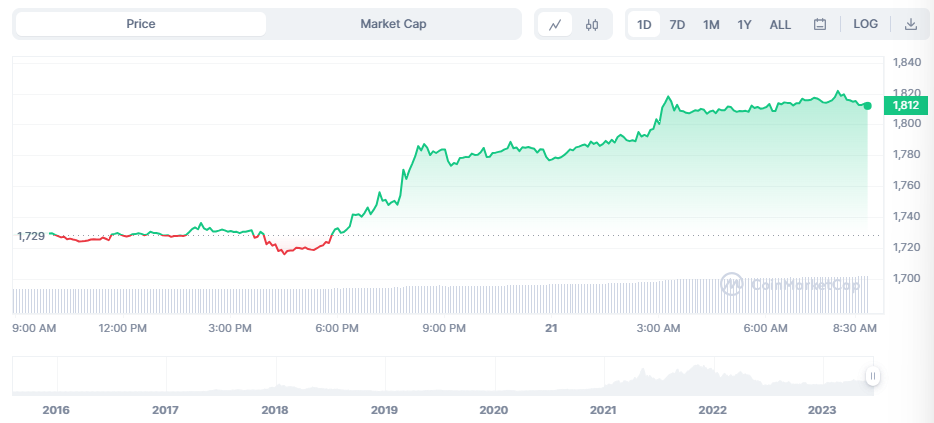Show ALL time price history

780,24
